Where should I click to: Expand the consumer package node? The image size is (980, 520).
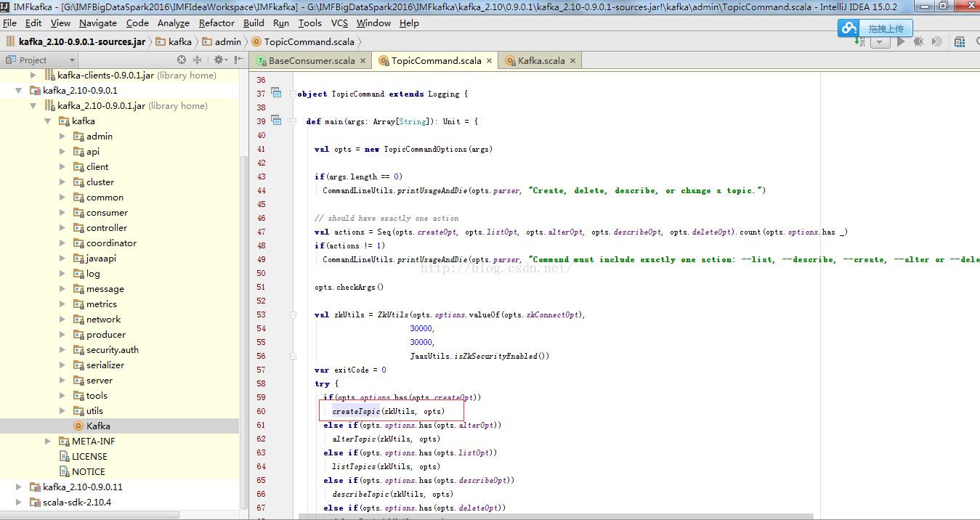[62, 212]
